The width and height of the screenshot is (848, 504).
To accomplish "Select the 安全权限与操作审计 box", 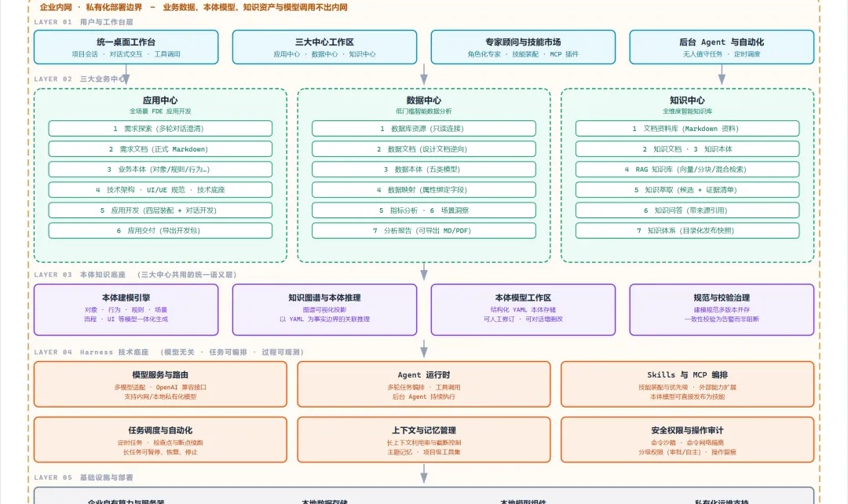I will (x=687, y=440).
